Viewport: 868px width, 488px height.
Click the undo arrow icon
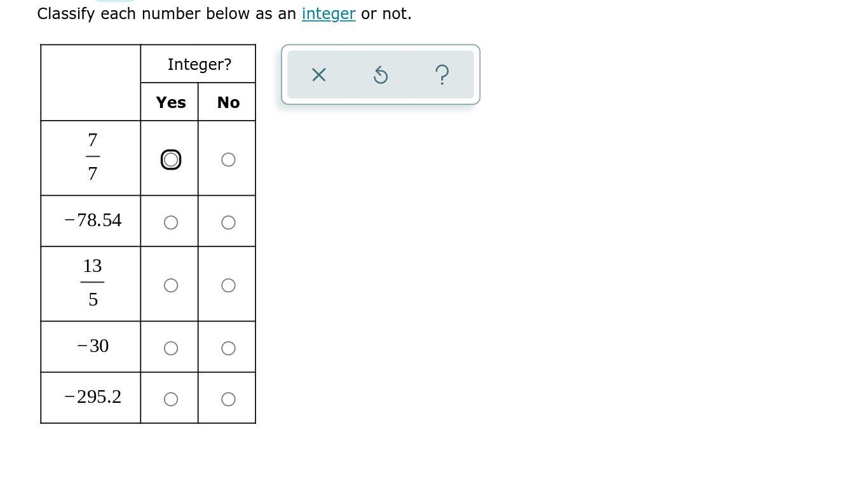[x=380, y=75]
